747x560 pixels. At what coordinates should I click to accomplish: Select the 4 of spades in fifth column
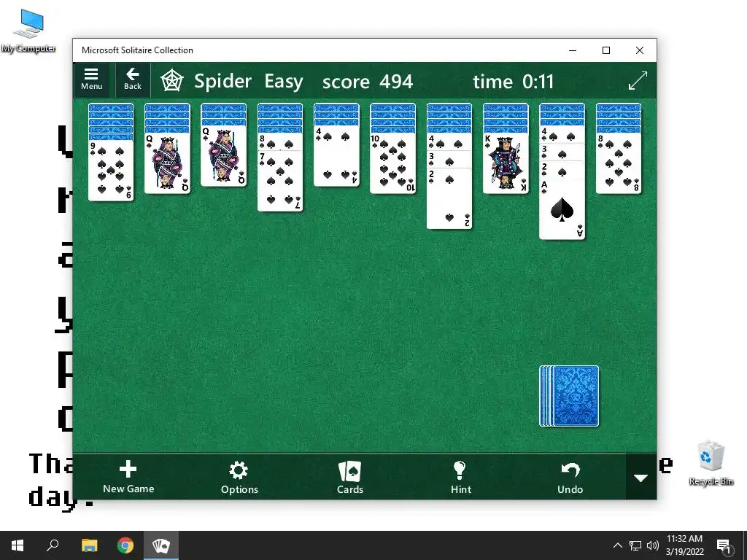pos(336,156)
